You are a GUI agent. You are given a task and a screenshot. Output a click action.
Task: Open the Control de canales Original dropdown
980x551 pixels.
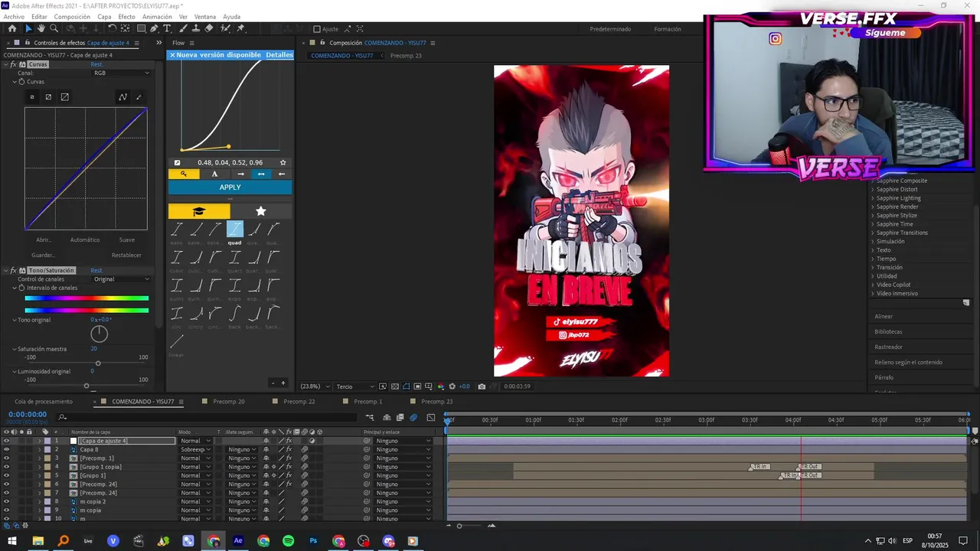click(122, 279)
